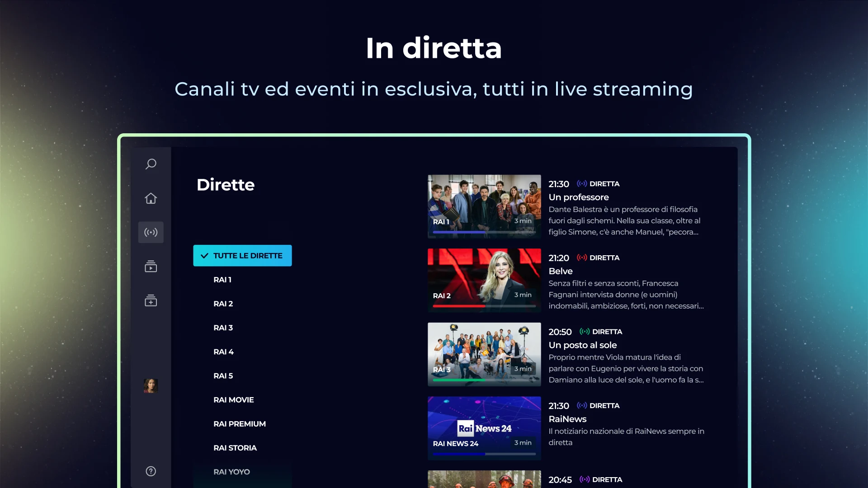
Task: Click the live signal icon beside Belve
Action: point(582,258)
